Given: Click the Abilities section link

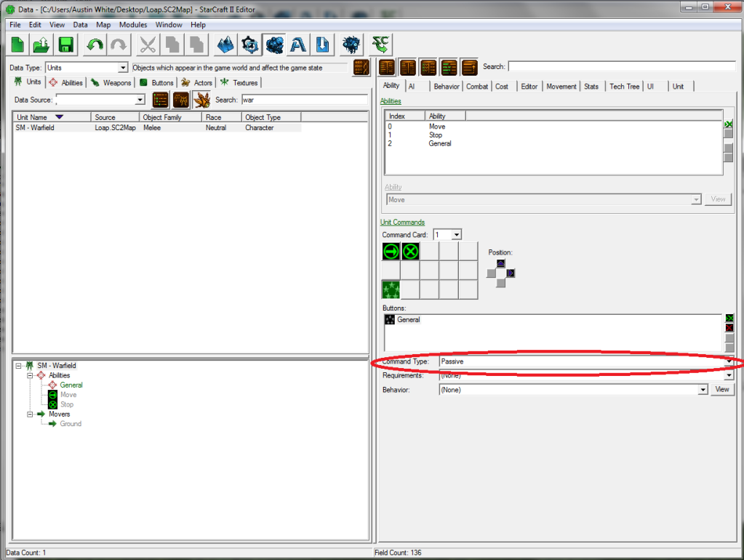Looking at the screenshot, I should 391,101.
